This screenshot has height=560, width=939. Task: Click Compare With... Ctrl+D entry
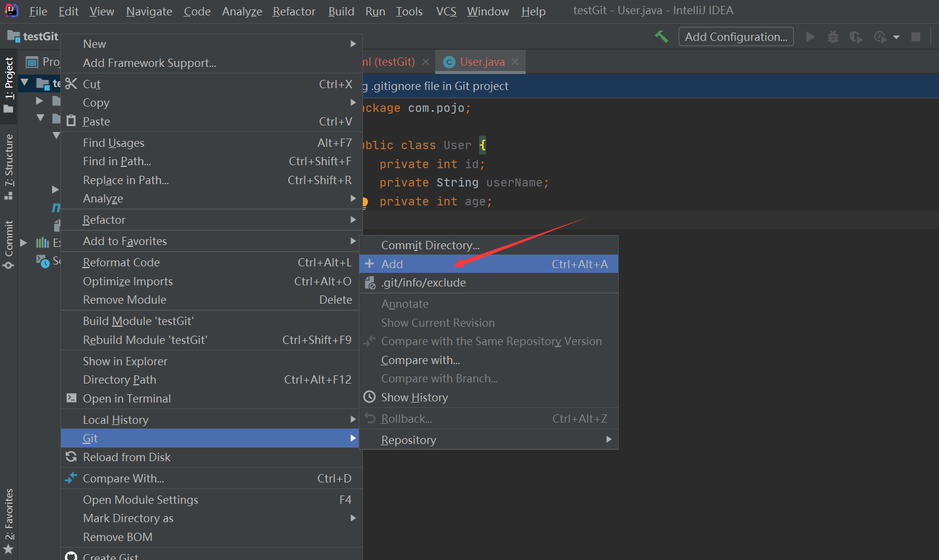pos(211,478)
